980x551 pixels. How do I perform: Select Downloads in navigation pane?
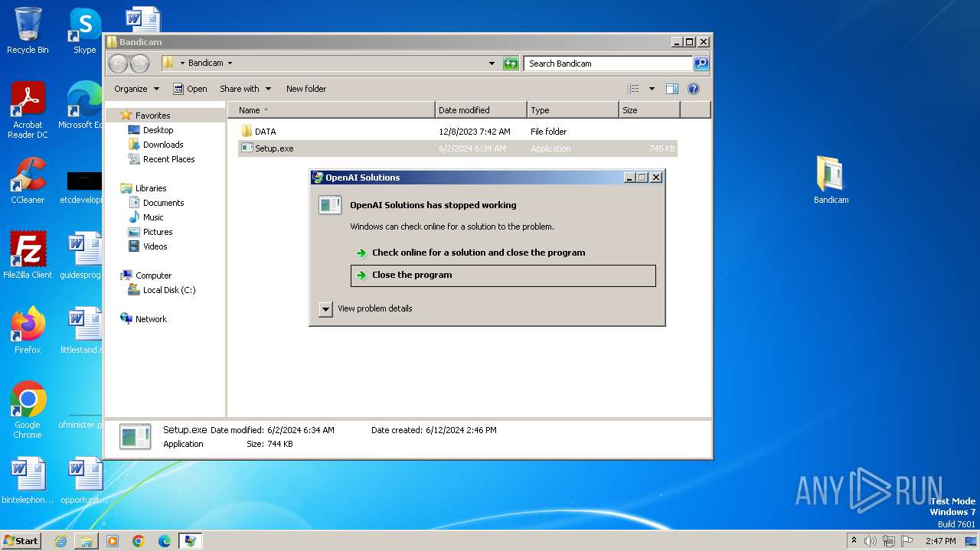(x=162, y=145)
